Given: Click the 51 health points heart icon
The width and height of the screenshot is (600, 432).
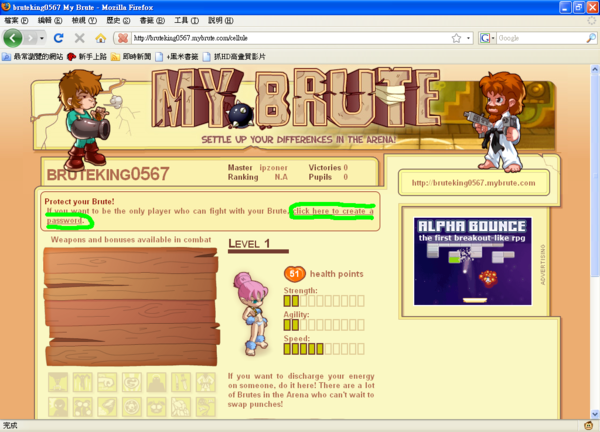Looking at the screenshot, I should [294, 274].
